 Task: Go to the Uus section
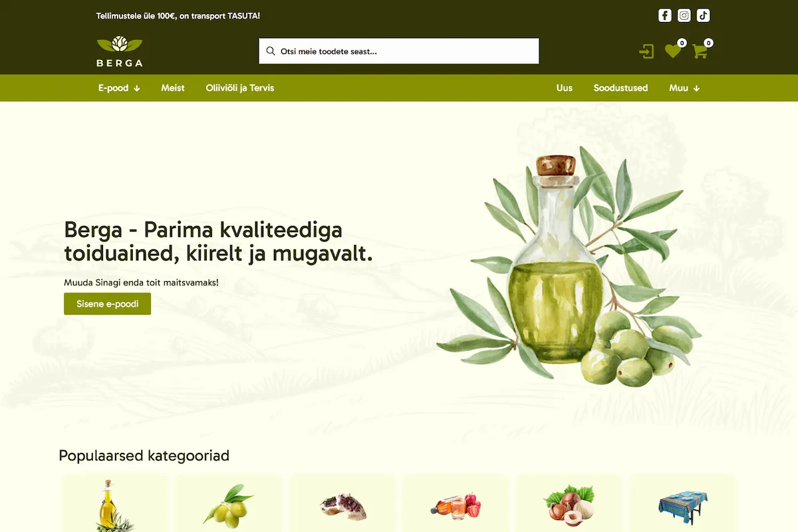click(565, 88)
